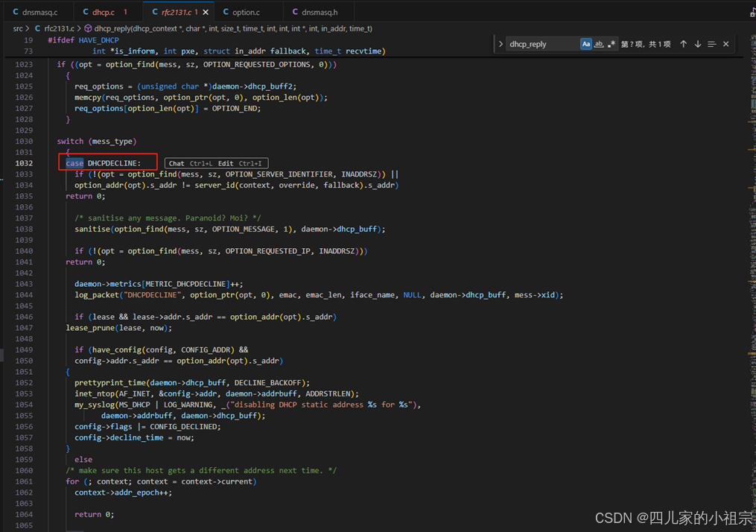The width and height of the screenshot is (756, 532).
Task: Click my_syslog call on line 1054
Action: [x=95, y=405]
